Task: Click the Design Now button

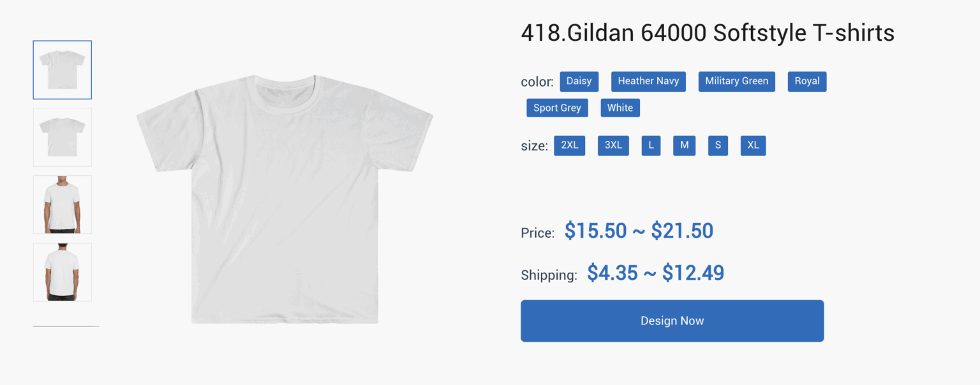Action: click(672, 321)
